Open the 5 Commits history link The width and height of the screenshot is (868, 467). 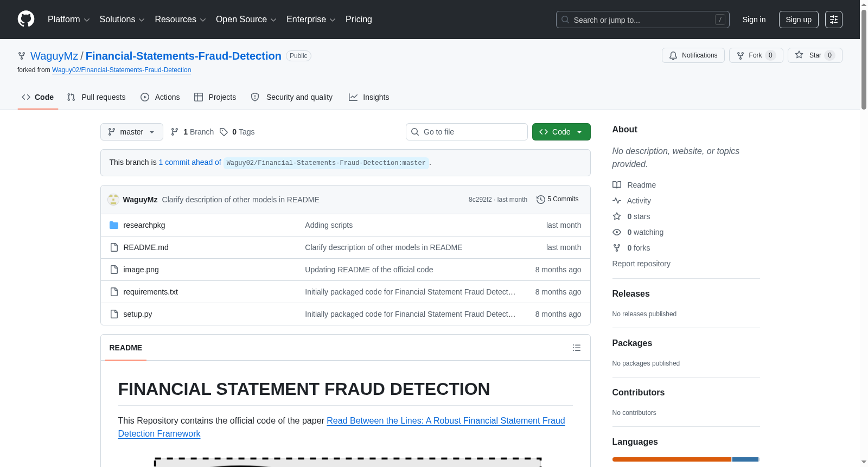tap(557, 200)
